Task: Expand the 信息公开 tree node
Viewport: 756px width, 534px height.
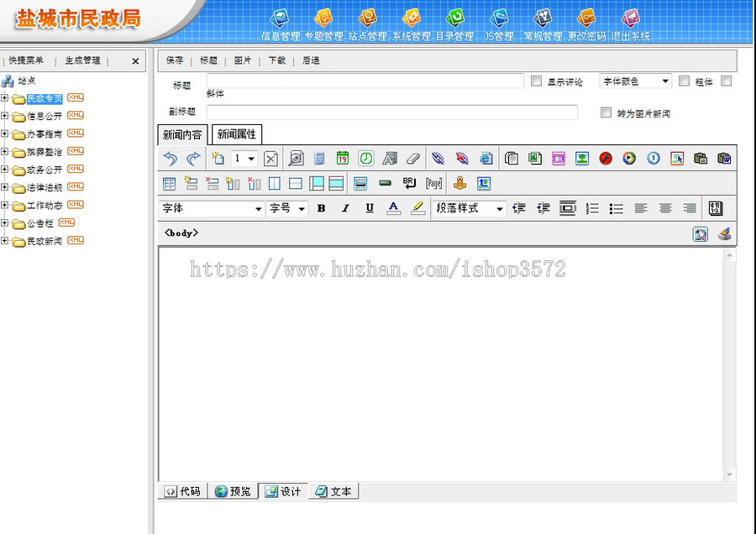Action: coord(5,116)
